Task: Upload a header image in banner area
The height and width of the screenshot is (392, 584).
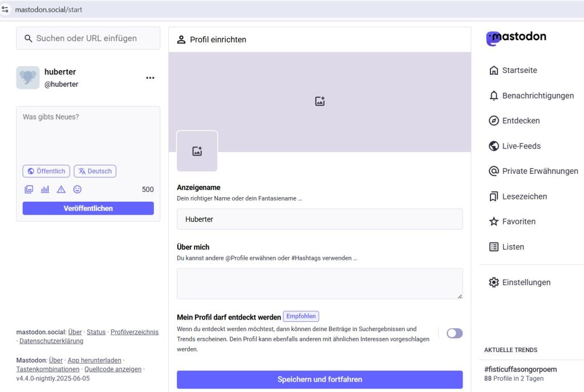Action: 319,101
